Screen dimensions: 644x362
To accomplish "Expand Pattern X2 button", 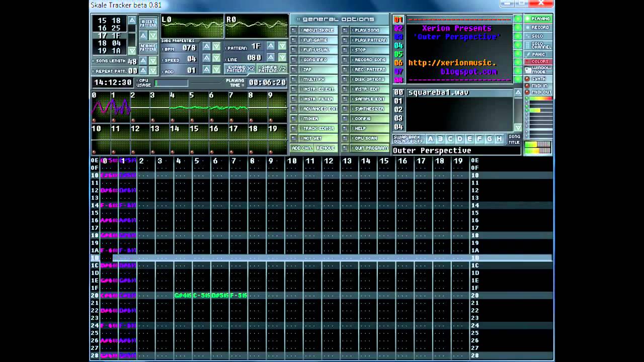I will point(240,69).
